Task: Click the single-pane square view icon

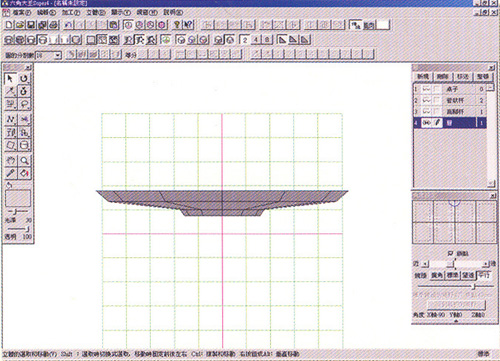Action: pos(90,40)
